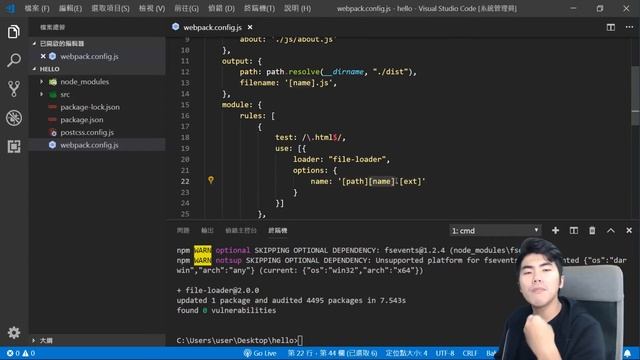
Task: Close the terminal panel
Action: tap(629, 231)
